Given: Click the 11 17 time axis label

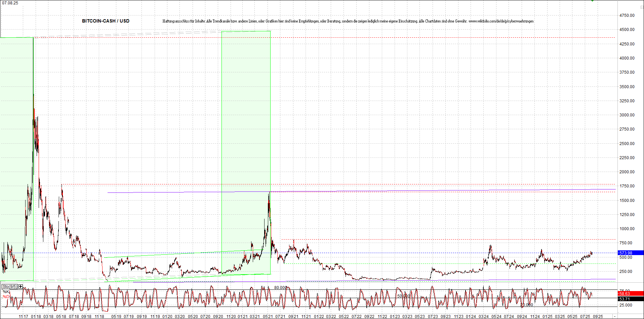Looking at the screenshot, I should 24,317.
